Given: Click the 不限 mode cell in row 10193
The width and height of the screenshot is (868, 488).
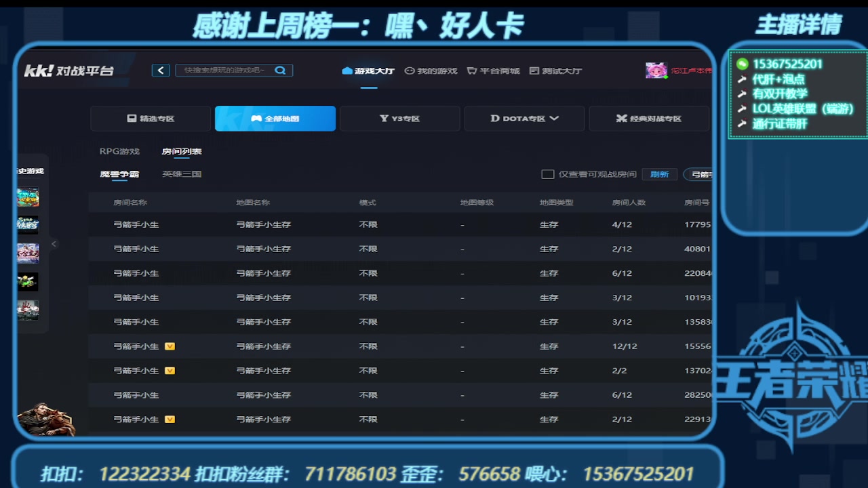Looking at the screenshot, I should tap(368, 298).
